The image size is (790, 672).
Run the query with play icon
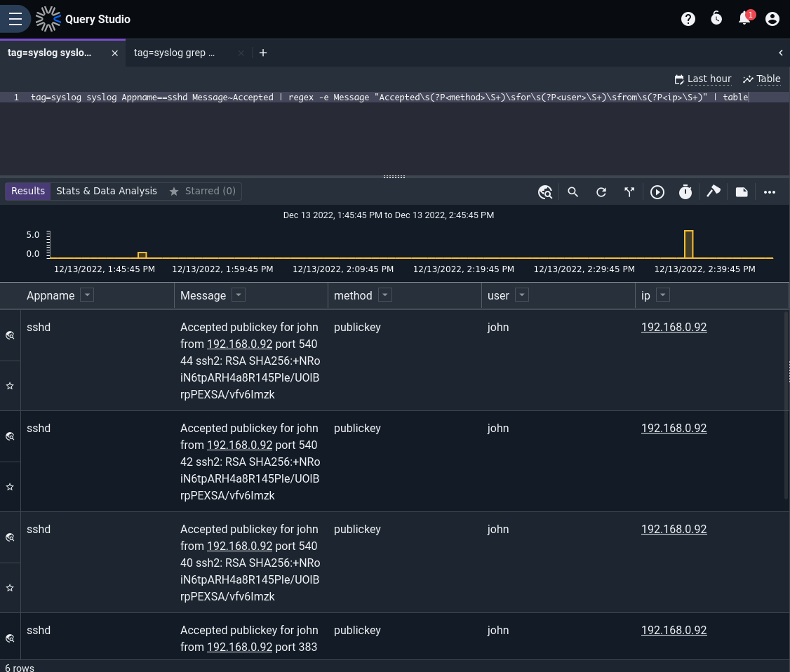tap(657, 192)
